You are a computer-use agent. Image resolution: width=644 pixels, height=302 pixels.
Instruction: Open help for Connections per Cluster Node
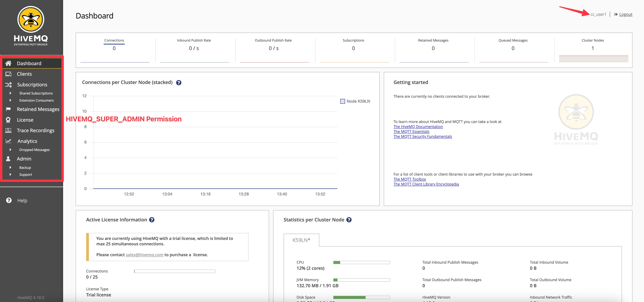pyautogui.click(x=178, y=83)
